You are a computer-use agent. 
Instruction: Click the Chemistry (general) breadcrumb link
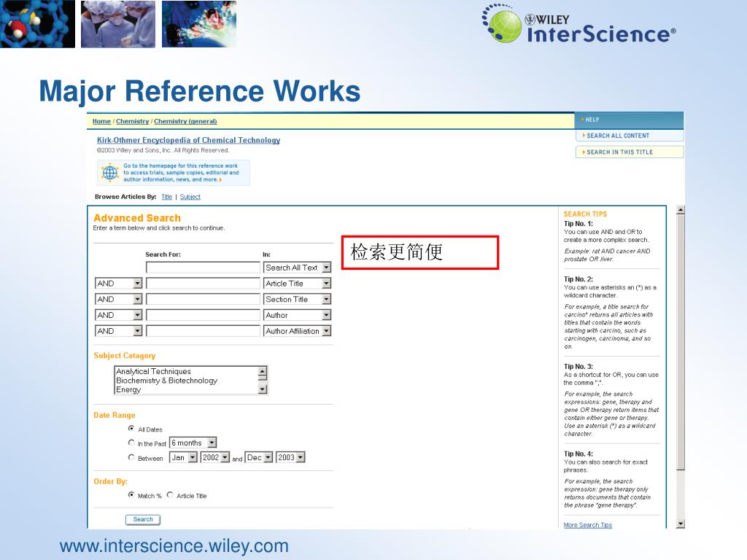(185, 122)
